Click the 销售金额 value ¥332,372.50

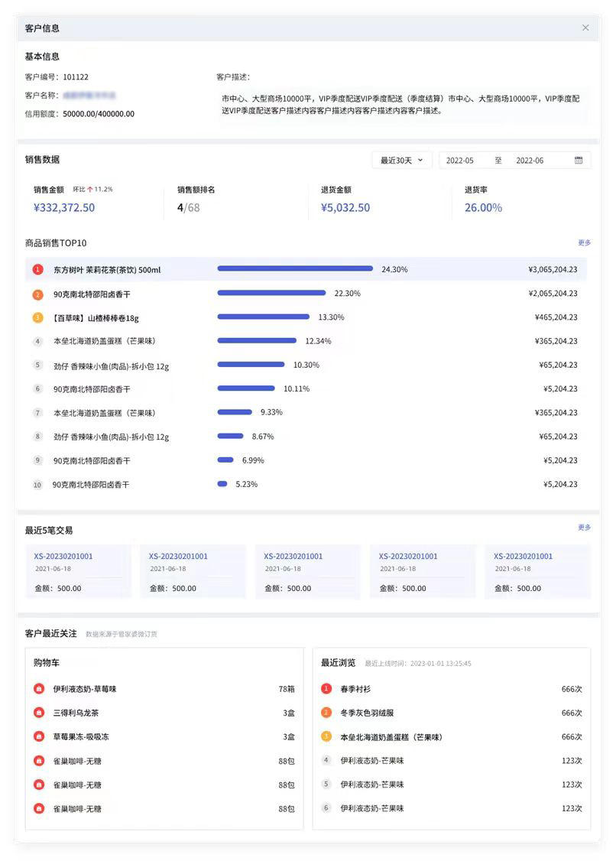tap(64, 208)
